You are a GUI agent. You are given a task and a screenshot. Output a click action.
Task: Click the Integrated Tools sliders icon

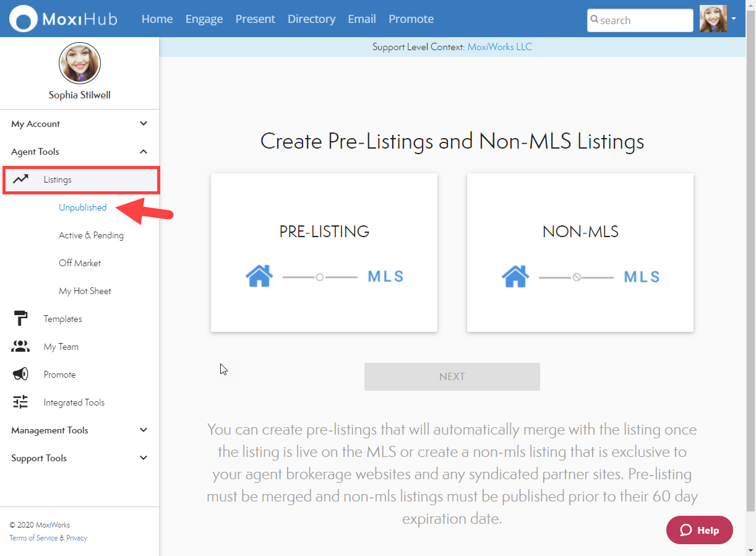20,402
